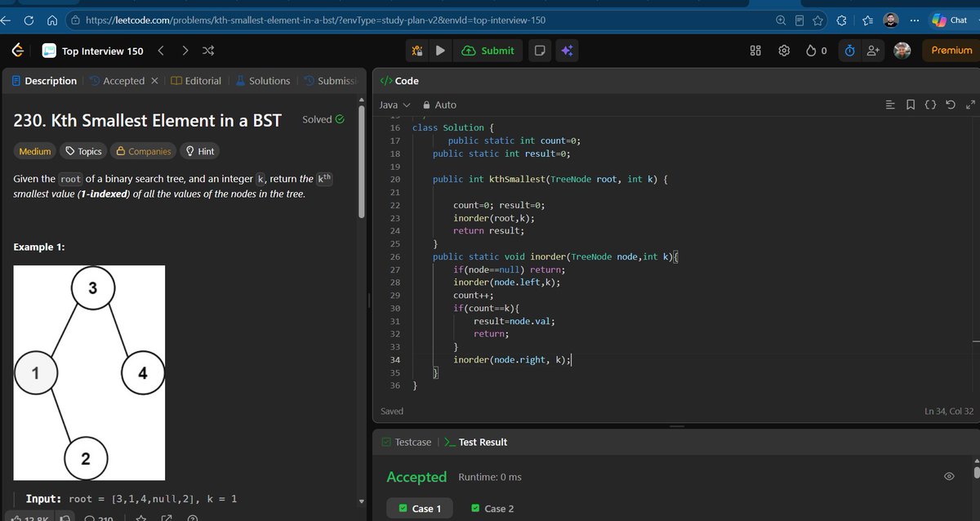Open LeetCode user profile avatar
The height and width of the screenshot is (521, 980).
click(902, 51)
